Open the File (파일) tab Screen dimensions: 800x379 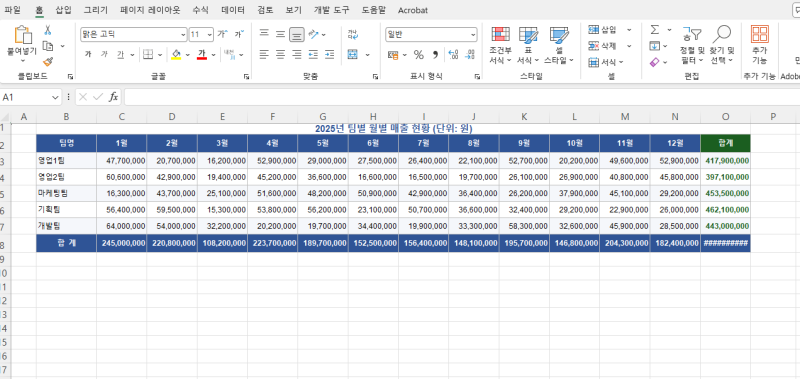point(12,10)
